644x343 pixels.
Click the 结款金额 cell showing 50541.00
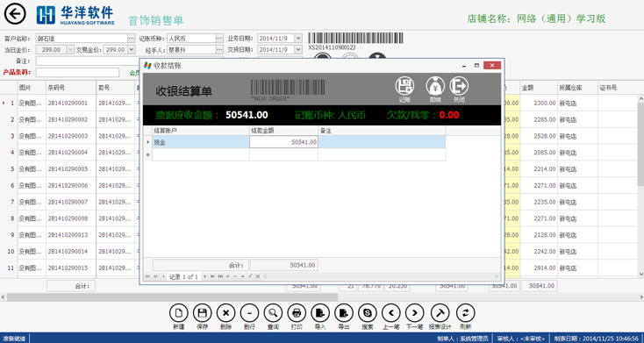(x=283, y=142)
